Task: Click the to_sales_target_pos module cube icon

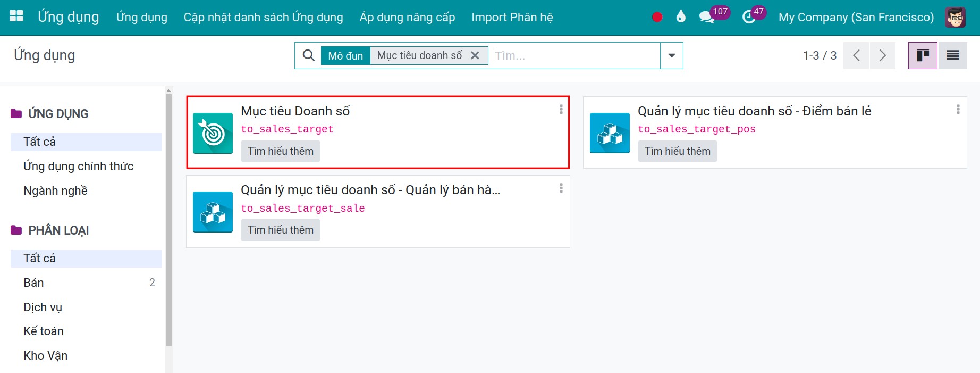Action: click(610, 133)
